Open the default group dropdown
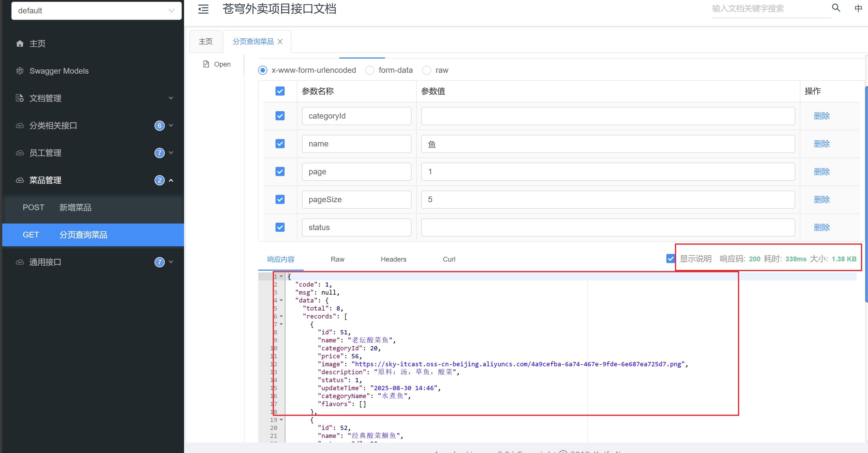The width and height of the screenshot is (868, 453). 96,11
